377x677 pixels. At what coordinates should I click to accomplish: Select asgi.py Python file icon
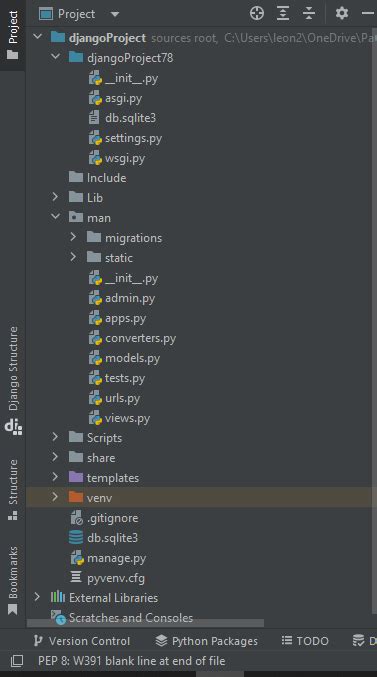point(95,98)
